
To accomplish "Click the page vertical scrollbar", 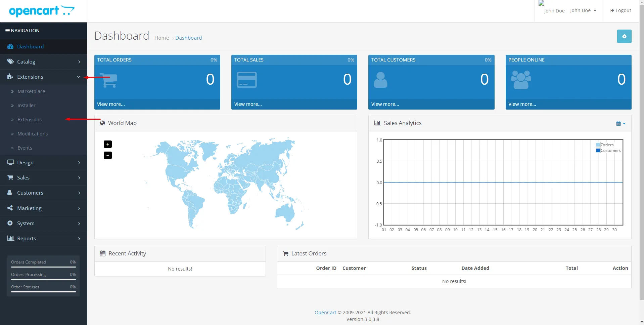I will [x=641, y=151].
